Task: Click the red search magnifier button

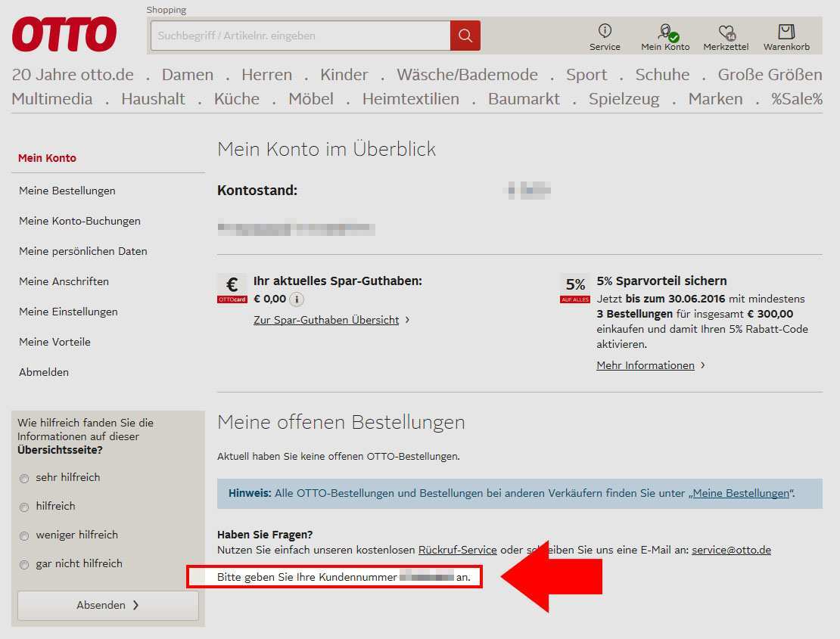Action: point(465,36)
